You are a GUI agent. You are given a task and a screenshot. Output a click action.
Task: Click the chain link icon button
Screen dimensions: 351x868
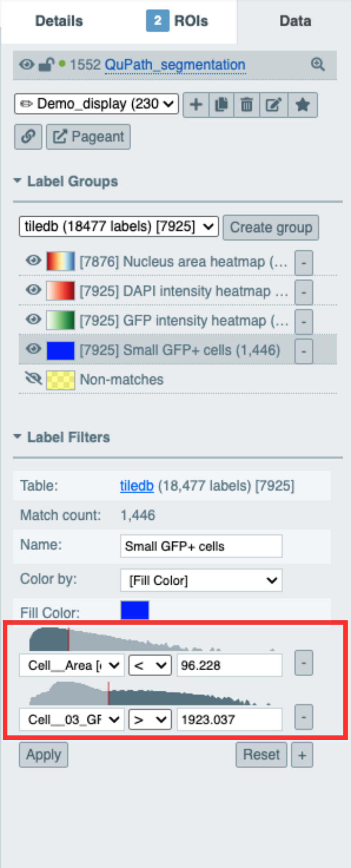[x=28, y=137]
